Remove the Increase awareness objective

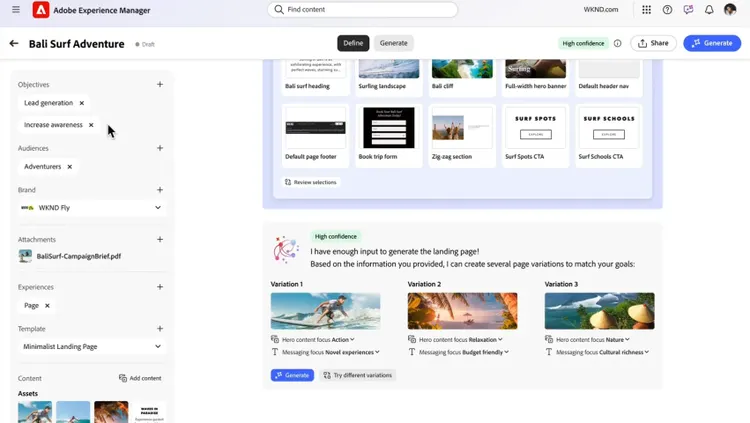tap(91, 125)
